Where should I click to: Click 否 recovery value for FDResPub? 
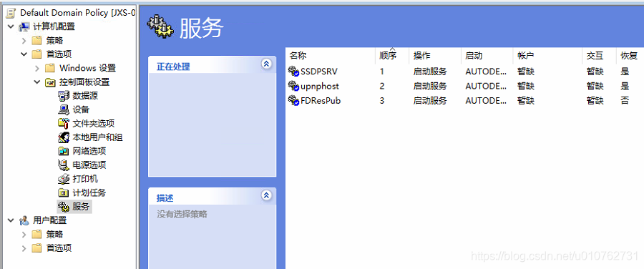(x=625, y=100)
